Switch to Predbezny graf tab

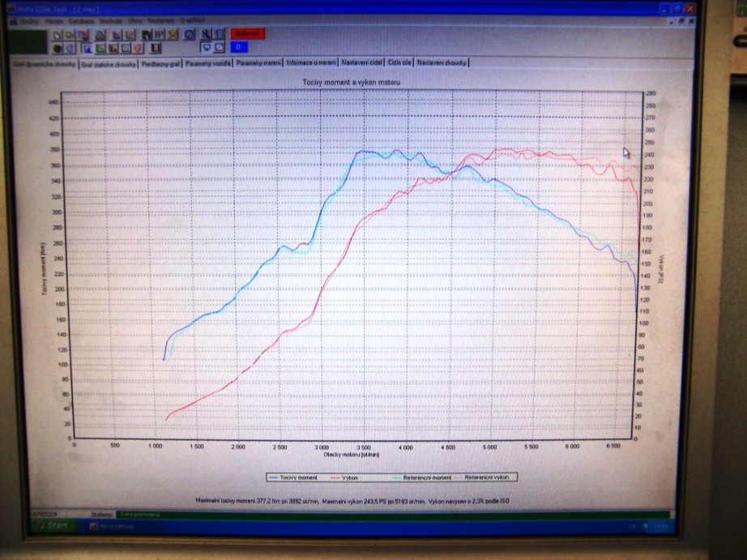(160, 63)
